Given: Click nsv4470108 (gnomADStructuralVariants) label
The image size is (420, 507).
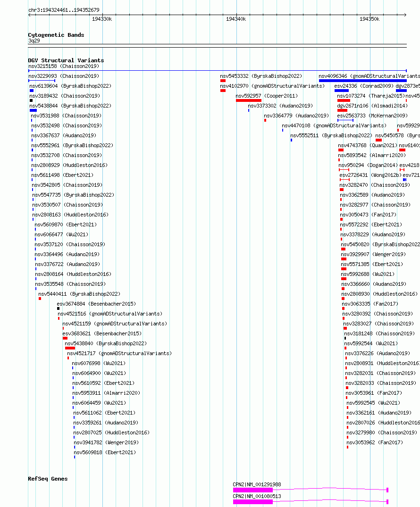Looking at the screenshot, I should 334,126.
